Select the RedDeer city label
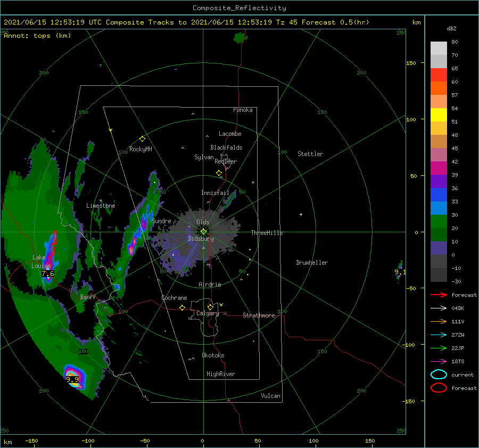Image resolution: width=479 pixels, height=448 pixels. [x=226, y=161]
